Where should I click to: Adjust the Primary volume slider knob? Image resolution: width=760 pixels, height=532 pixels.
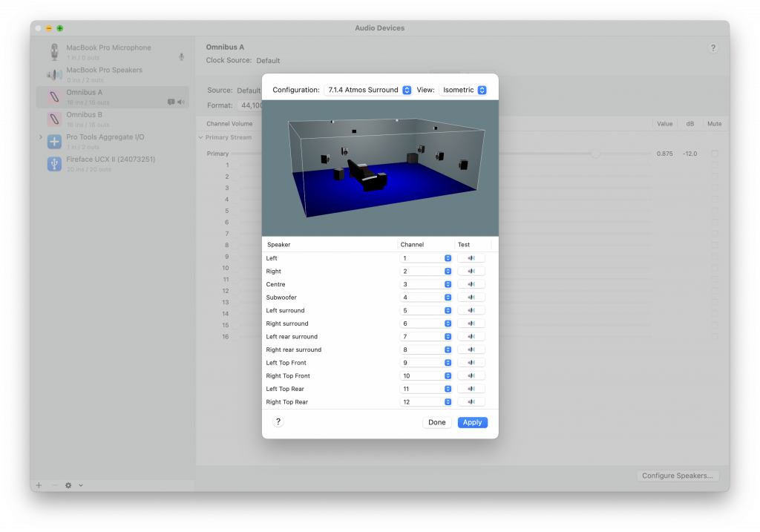[x=595, y=154]
